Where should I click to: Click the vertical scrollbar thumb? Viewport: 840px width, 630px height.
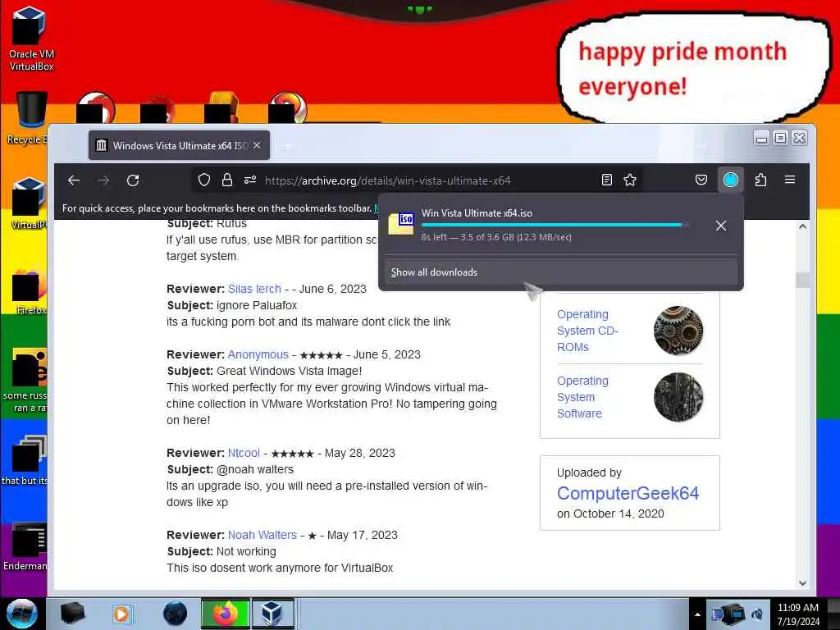(802, 280)
